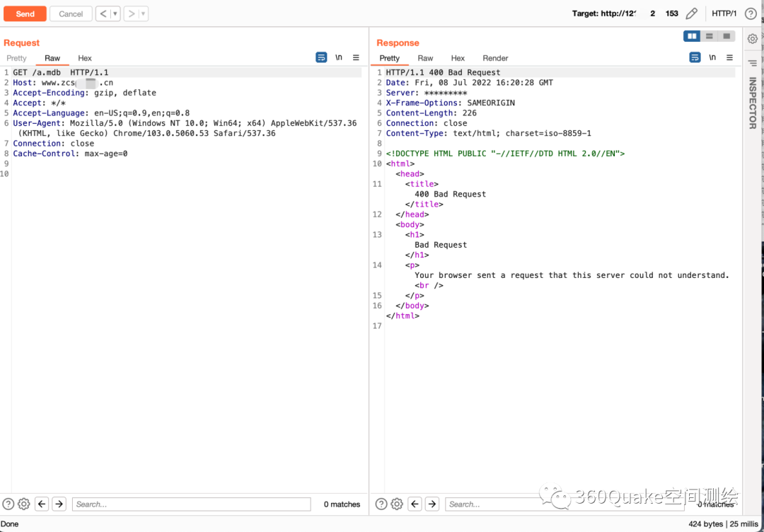The image size is (764, 532).
Task: Click the 'Your browser sent a request' text
Action: (572, 275)
